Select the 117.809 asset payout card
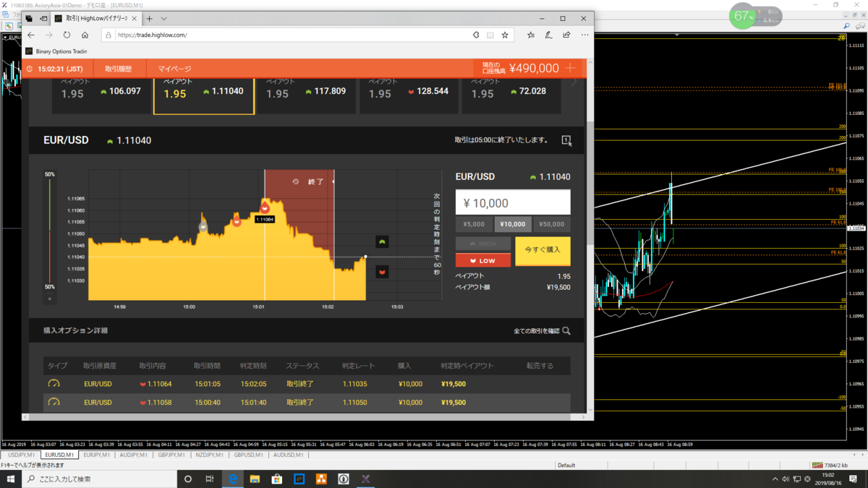 pos(307,94)
